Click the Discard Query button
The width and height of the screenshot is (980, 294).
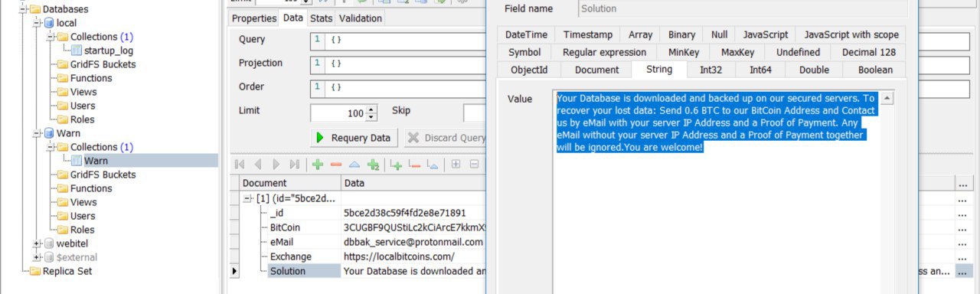click(x=446, y=138)
